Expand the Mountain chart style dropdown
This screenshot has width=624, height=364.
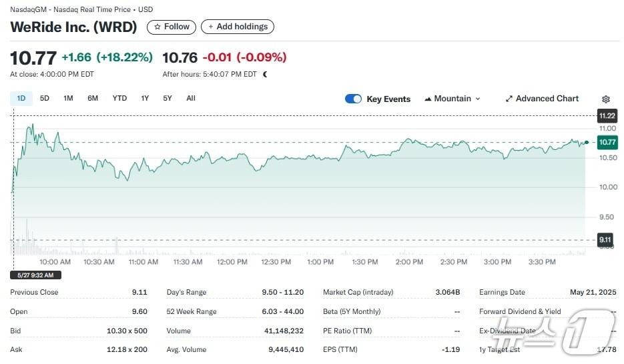pyautogui.click(x=477, y=99)
